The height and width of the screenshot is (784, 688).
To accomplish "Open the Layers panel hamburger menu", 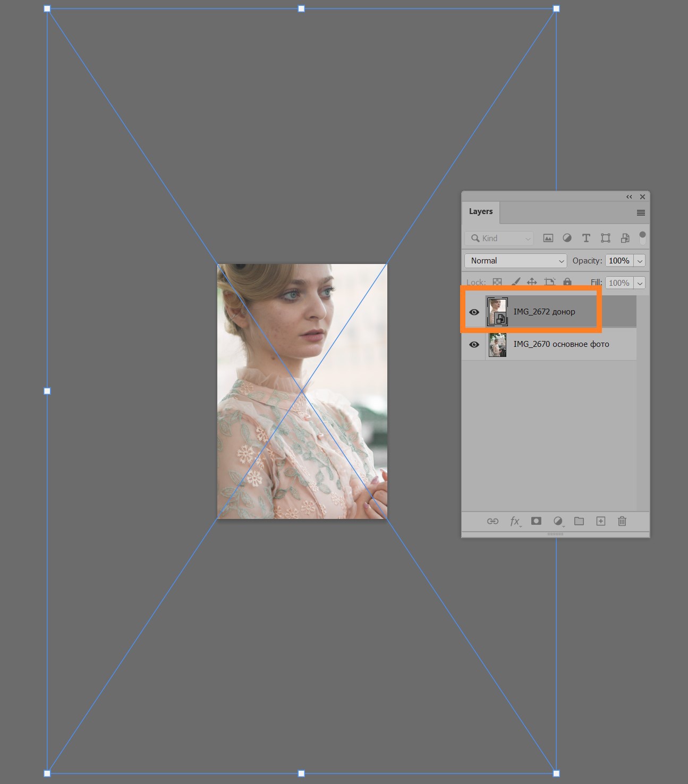I will click(641, 212).
